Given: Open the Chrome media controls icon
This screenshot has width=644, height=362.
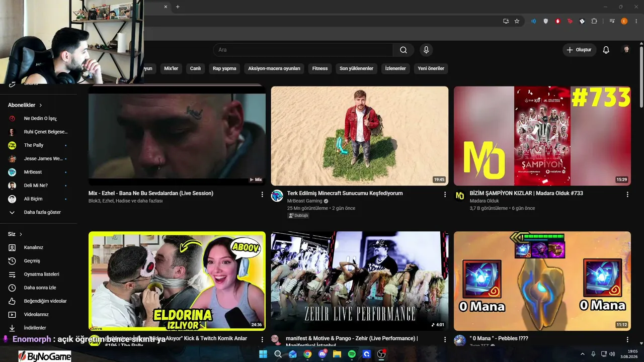Looking at the screenshot, I should pyautogui.click(x=612, y=21).
